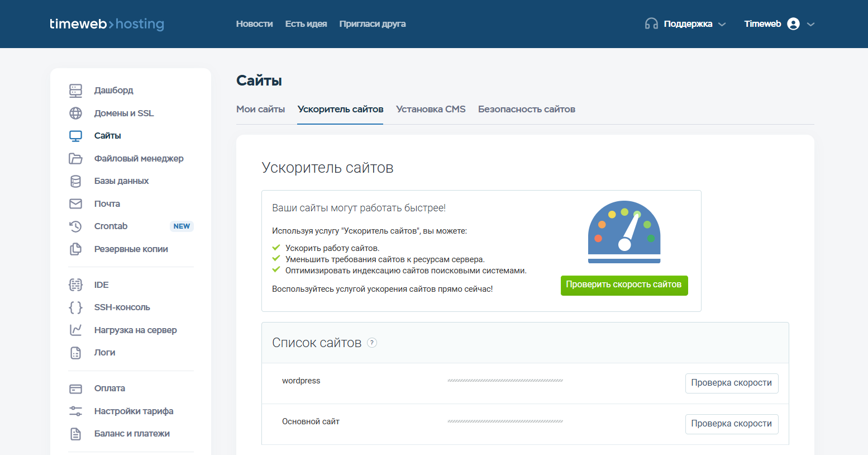The height and width of the screenshot is (455, 868).
Task: Click the user avatar in header
Action: point(793,24)
